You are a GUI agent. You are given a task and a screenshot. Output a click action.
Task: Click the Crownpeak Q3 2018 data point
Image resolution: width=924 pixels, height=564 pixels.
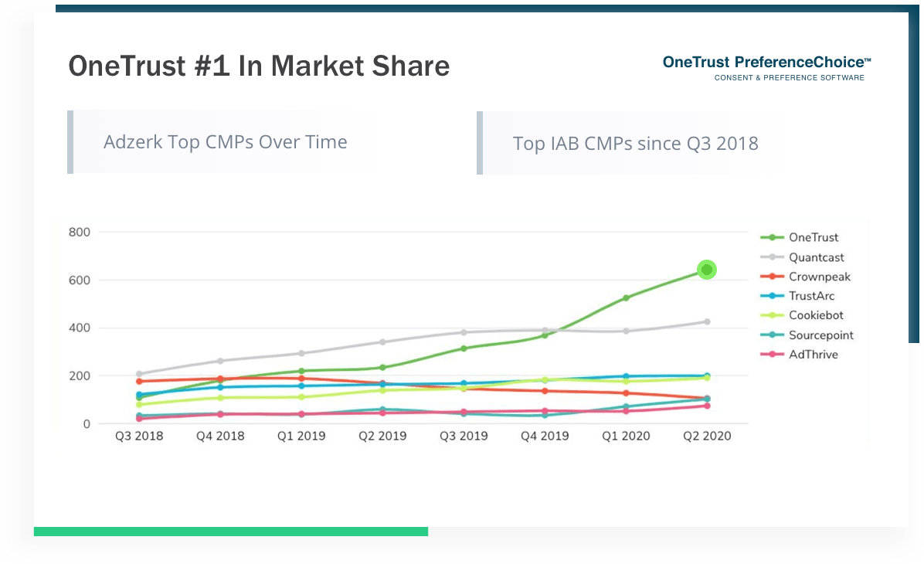(139, 382)
